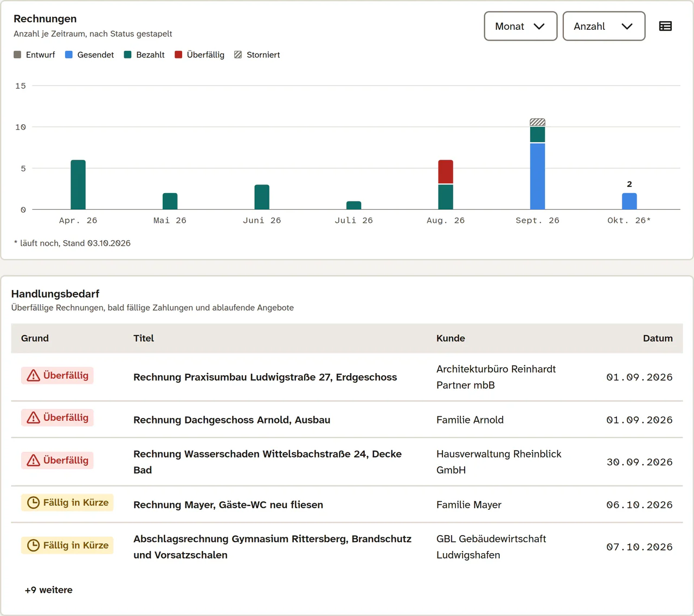Click customer GBL Gebäudewirtschaft Ludwigshafen

tap(491, 547)
